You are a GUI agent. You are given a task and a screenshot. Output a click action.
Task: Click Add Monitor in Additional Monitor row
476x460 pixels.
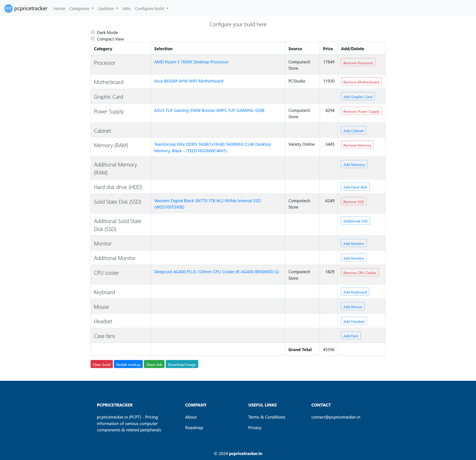(354, 258)
